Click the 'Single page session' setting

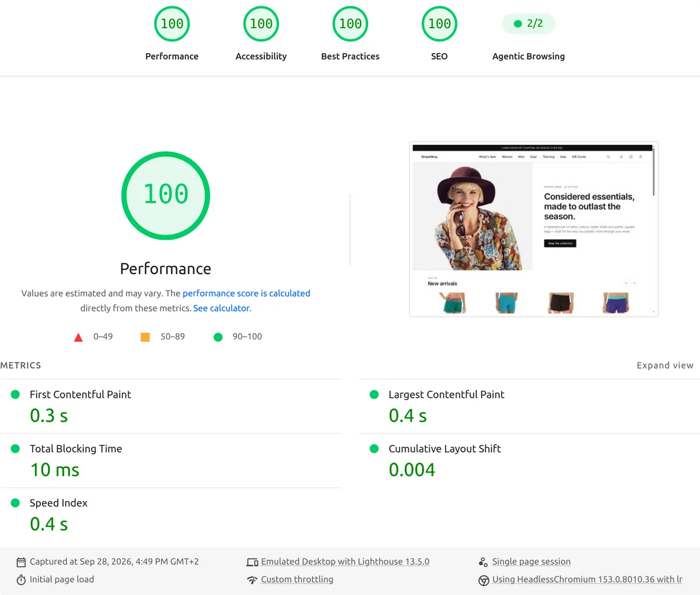tap(531, 562)
